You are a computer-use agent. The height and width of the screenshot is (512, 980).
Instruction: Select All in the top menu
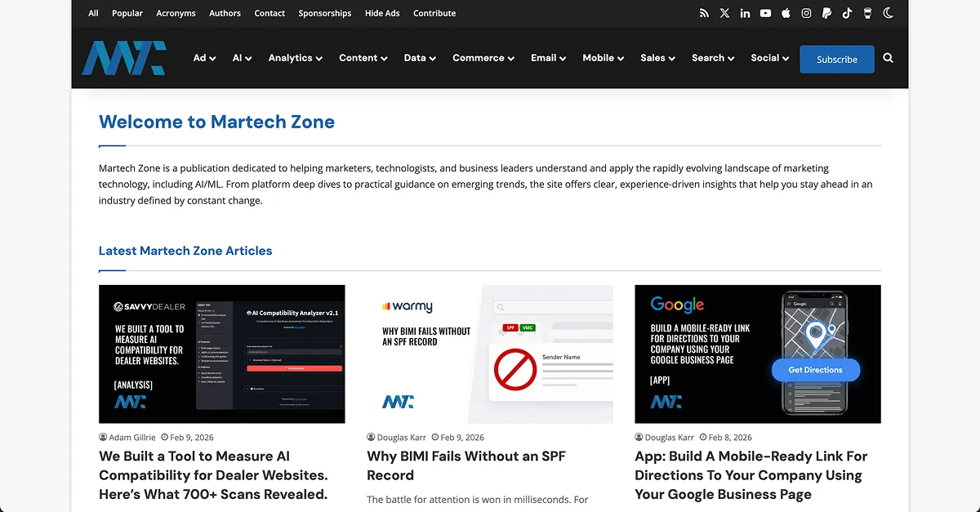point(93,13)
